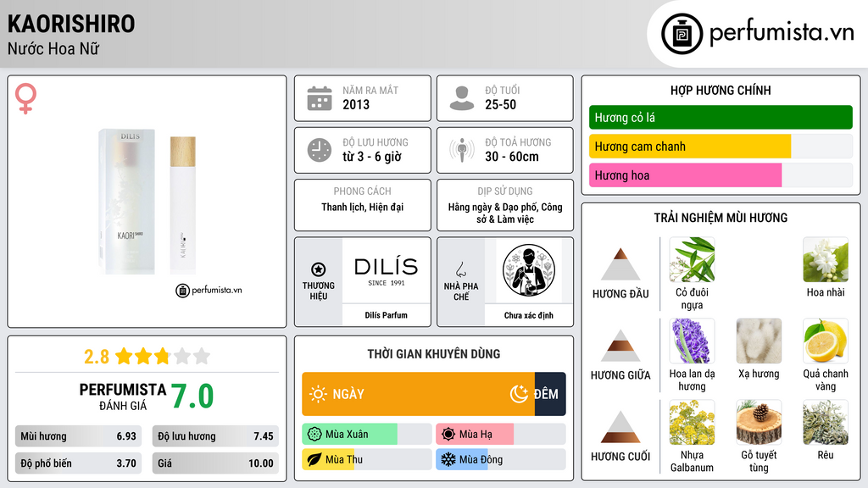Open the Xạ hương note image
This screenshot has width=868, height=488.
pos(759,341)
